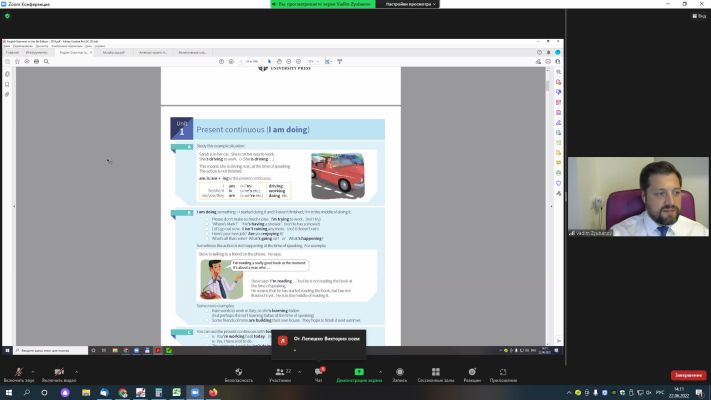Switch layout with Вид button

[x=699, y=16]
